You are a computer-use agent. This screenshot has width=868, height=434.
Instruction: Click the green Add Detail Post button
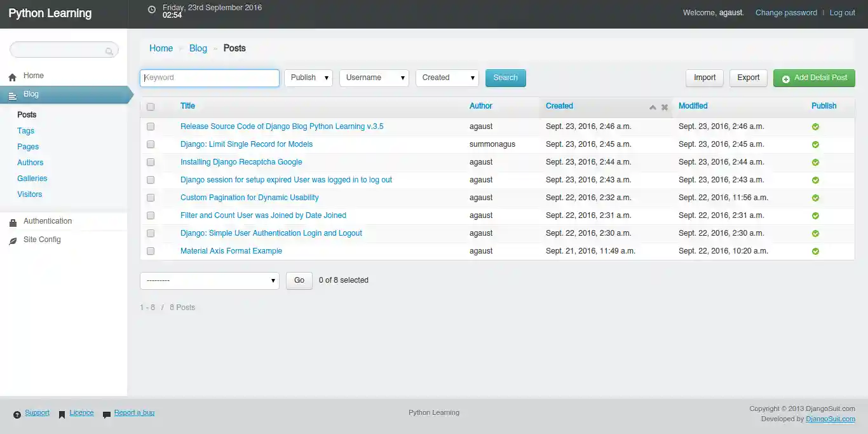click(x=814, y=78)
